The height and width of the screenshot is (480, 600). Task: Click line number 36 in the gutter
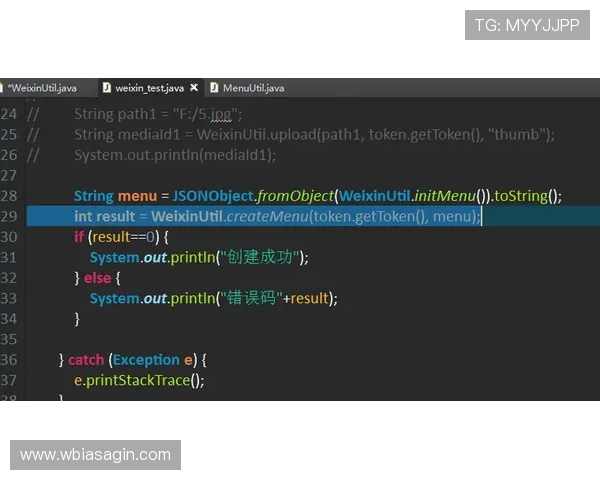pos(9,360)
